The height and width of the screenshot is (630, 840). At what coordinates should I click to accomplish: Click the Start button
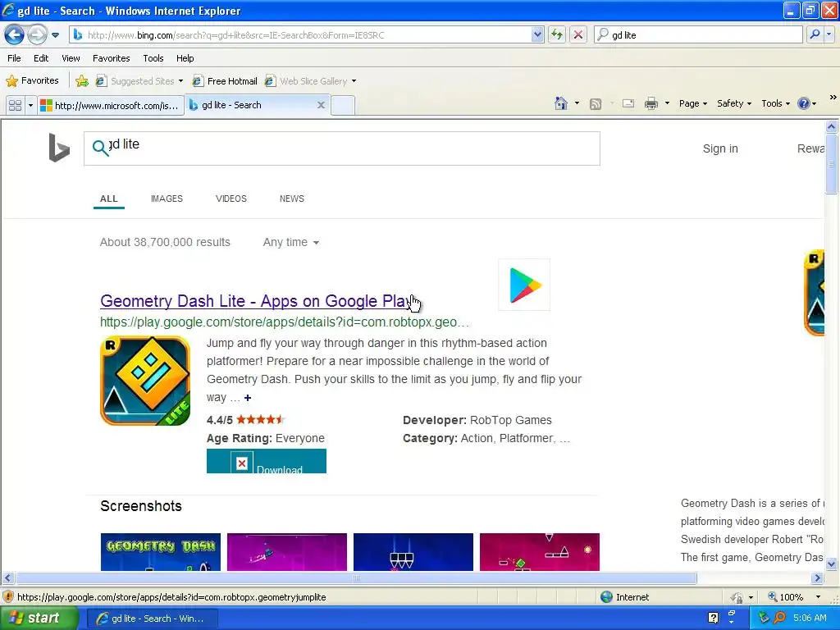pos(39,619)
